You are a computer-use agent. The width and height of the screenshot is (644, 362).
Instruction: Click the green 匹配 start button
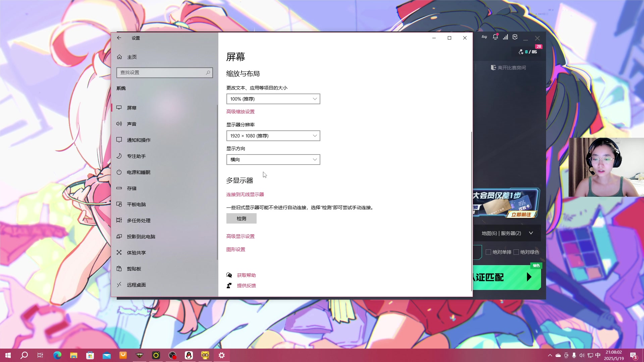pyautogui.click(x=507, y=277)
